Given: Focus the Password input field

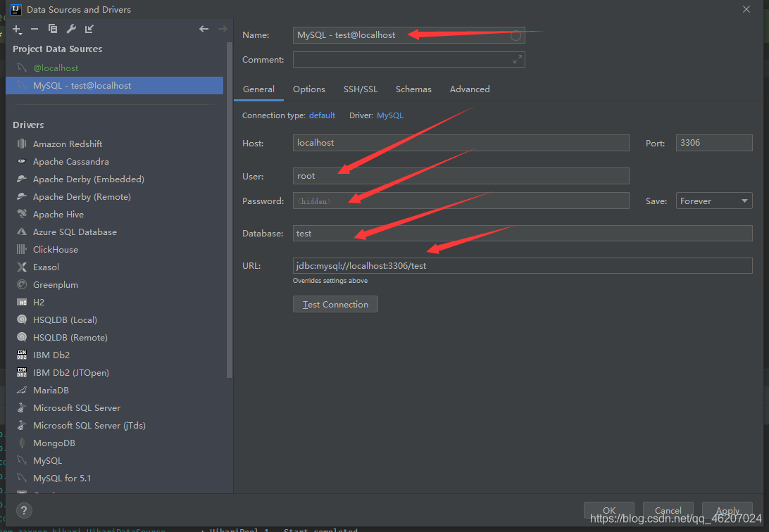Looking at the screenshot, I should point(461,201).
